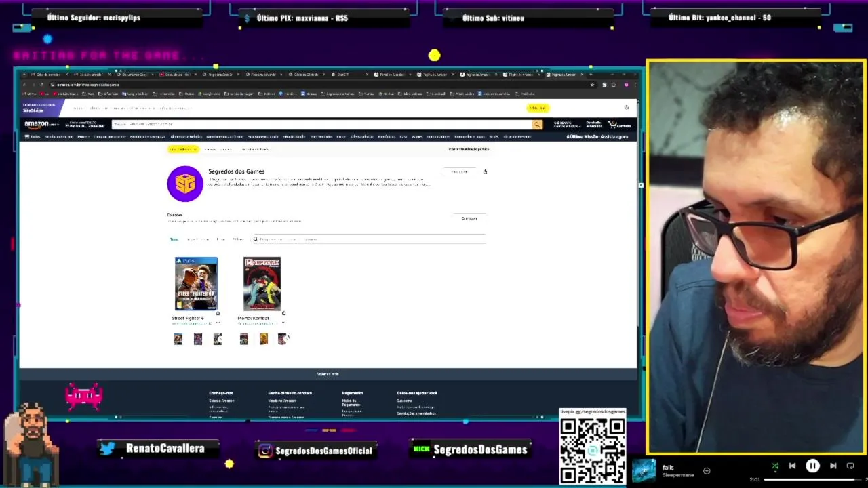Click the yellow SiteStripe button
This screenshot has height=488, width=868.
pos(538,108)
